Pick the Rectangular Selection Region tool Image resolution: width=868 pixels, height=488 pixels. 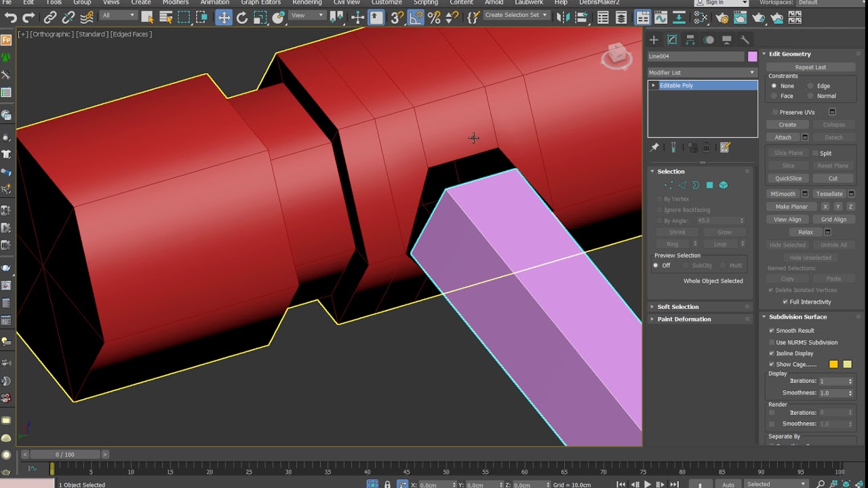click(x=184, y=18)
